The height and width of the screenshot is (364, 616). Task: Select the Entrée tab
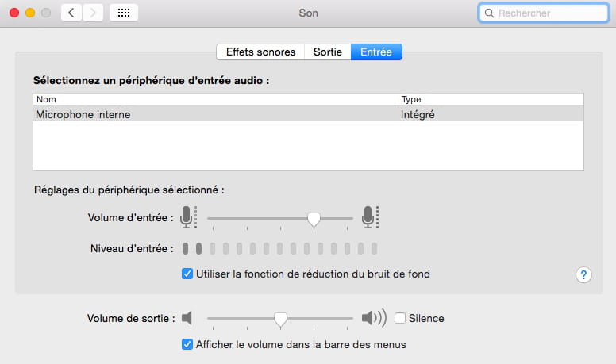coord(376,52)
